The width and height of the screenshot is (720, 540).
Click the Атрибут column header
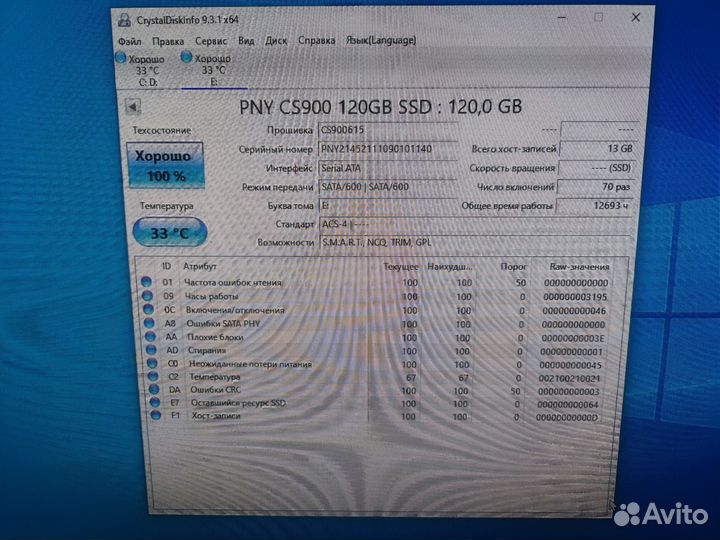tap(200, 266)
